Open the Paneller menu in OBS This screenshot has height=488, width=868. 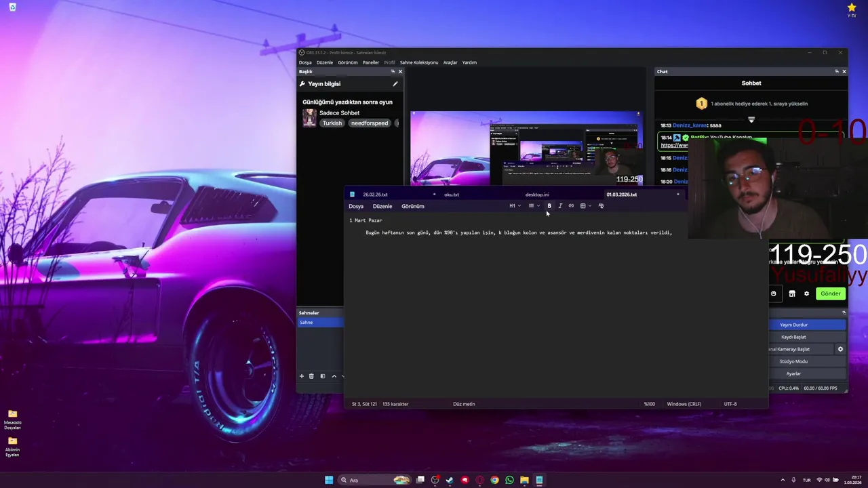[371, 62]
